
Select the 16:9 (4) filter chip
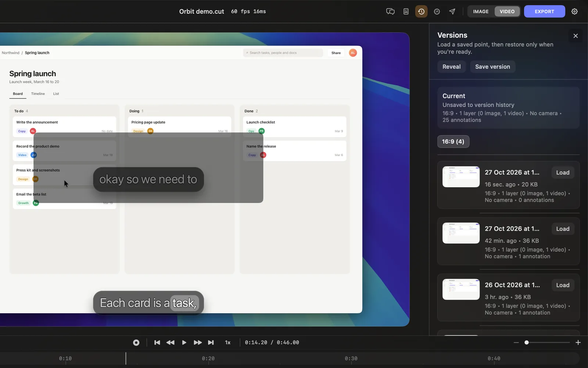tap(453, 142)
